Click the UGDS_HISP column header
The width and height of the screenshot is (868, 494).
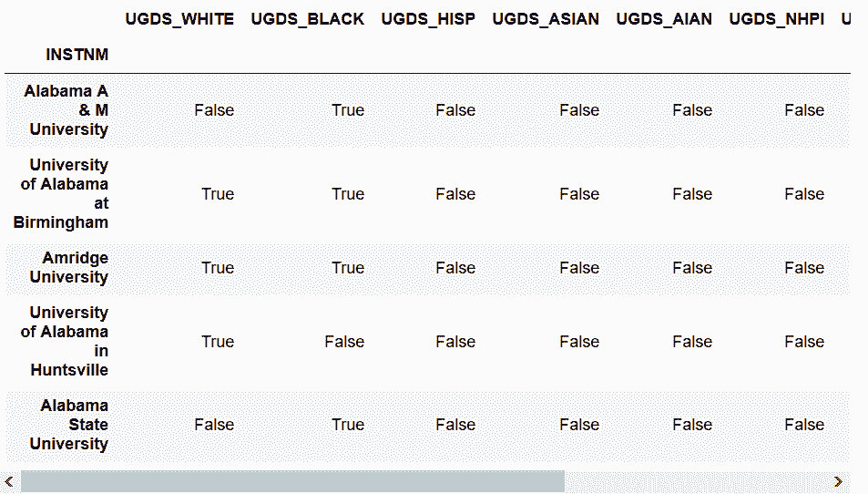tap(428, 19)
